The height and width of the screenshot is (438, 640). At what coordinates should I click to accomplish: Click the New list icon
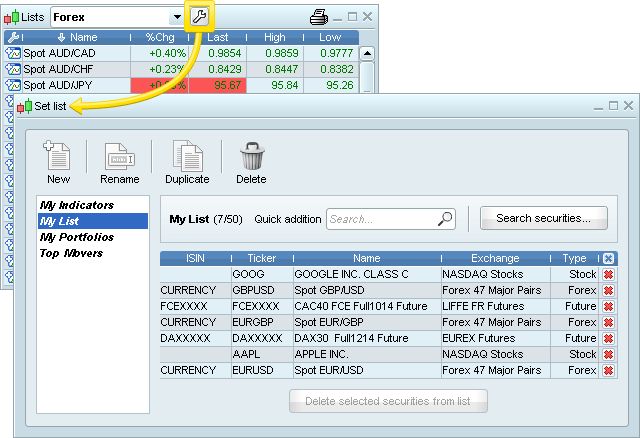[x=58, y=158]
